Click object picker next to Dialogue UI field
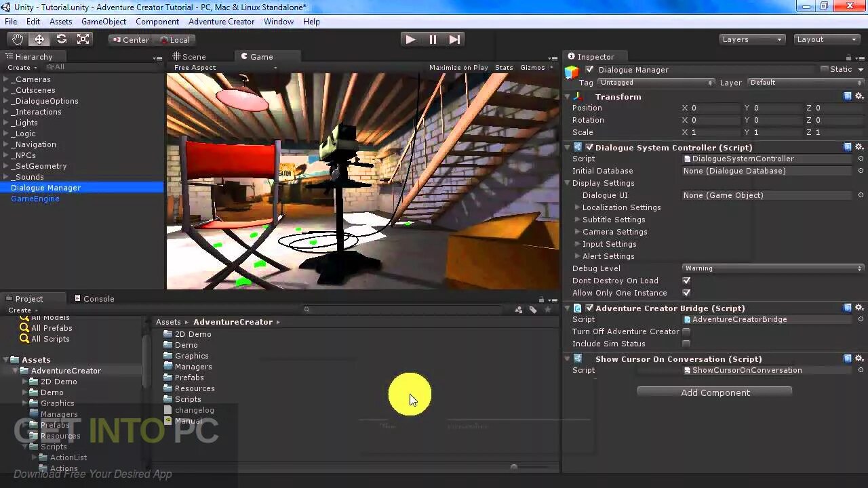Screen dimensions: 868x488 coord(861,195)
